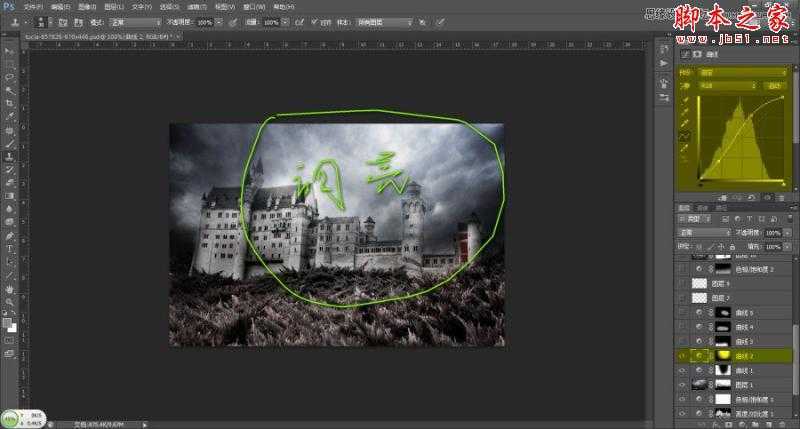Screen dimensions: 800x429
Task: Open the flow slider arrow in options bar
Action: point(285,22)
